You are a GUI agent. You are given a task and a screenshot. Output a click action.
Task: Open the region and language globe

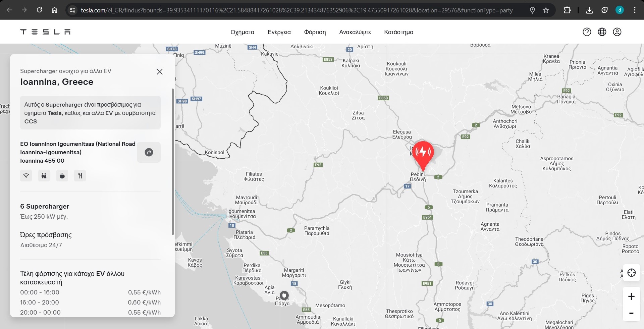coord(602,32)
